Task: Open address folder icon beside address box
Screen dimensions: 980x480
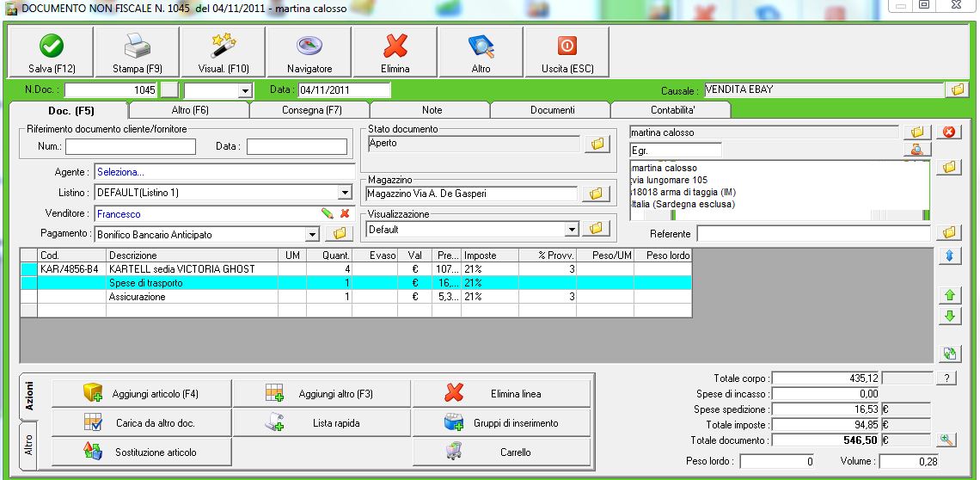Action: (x=949, y=167)
